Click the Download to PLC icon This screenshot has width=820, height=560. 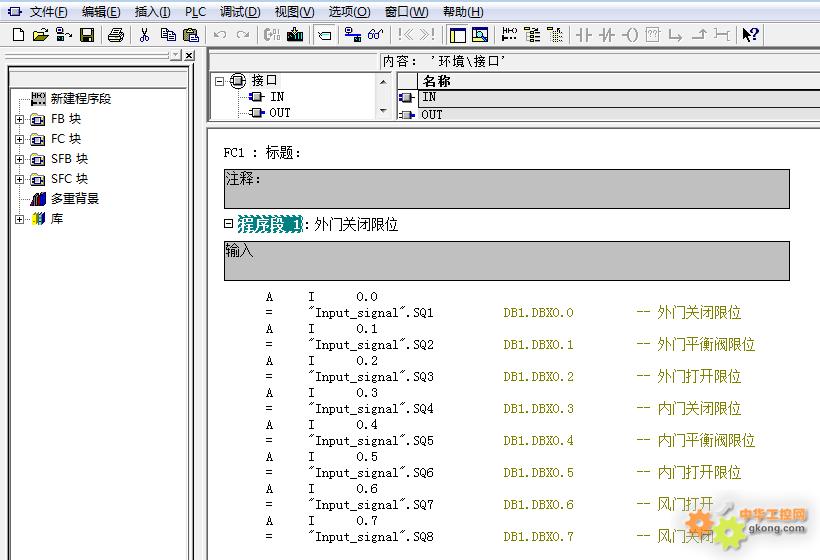295,35
